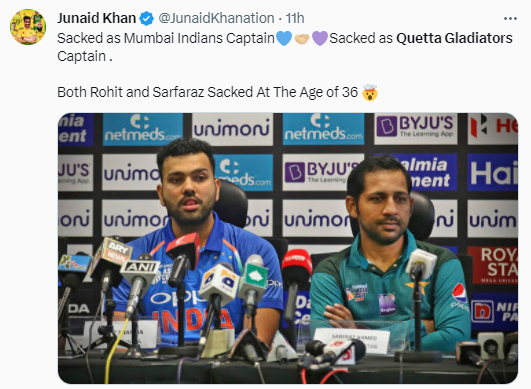Screen dimensions: 531x389
Task: Click the exploding head emoji after '36'
Action: click(369, 92)
